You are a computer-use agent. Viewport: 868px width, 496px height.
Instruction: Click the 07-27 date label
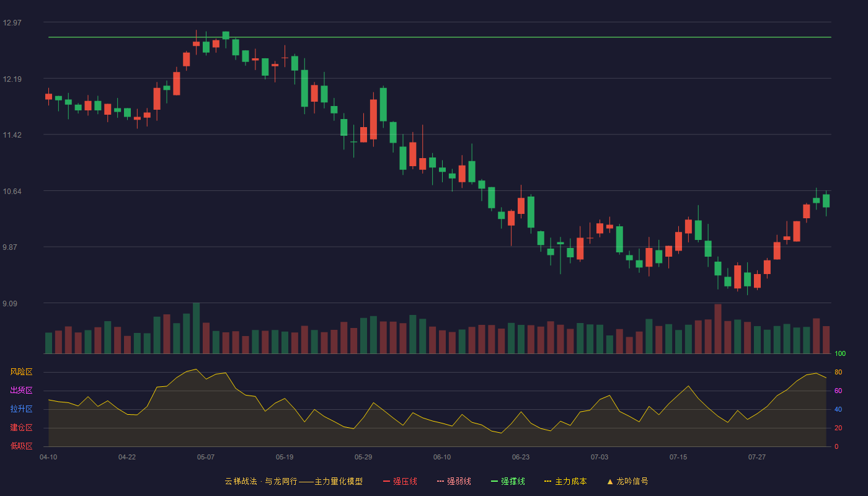click(757, 457)
